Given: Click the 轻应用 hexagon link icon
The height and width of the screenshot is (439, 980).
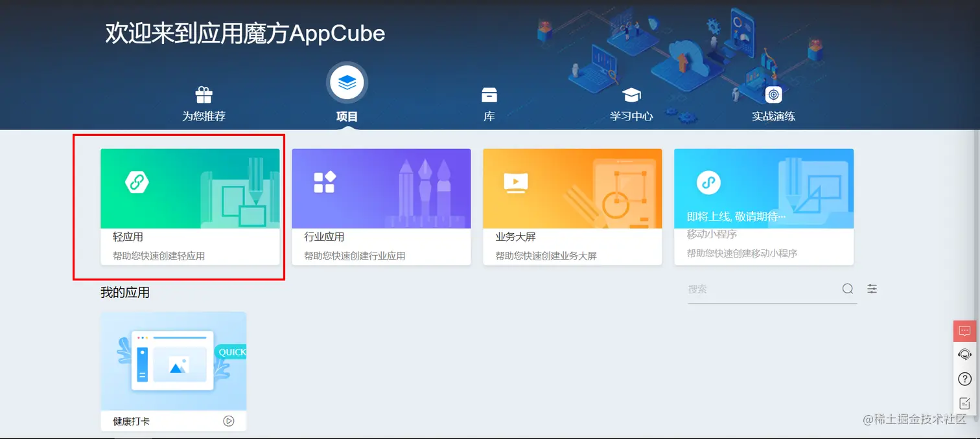Looking at the screenshot, I should 137,183.
